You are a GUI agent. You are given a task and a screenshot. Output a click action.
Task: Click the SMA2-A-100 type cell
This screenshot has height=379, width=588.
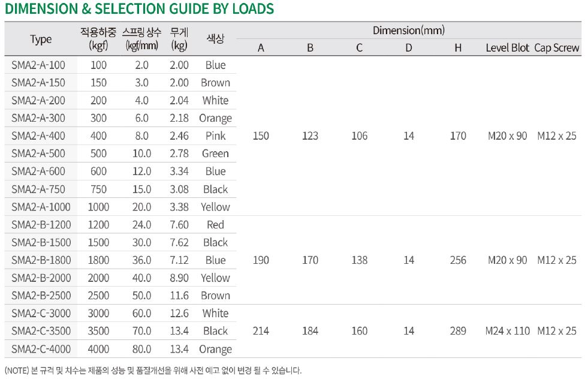38,65
